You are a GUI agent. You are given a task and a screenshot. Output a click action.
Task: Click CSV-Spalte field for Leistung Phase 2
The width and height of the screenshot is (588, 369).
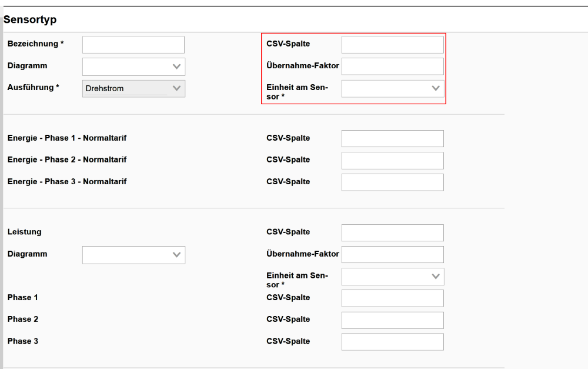click(x=392, y=320)
